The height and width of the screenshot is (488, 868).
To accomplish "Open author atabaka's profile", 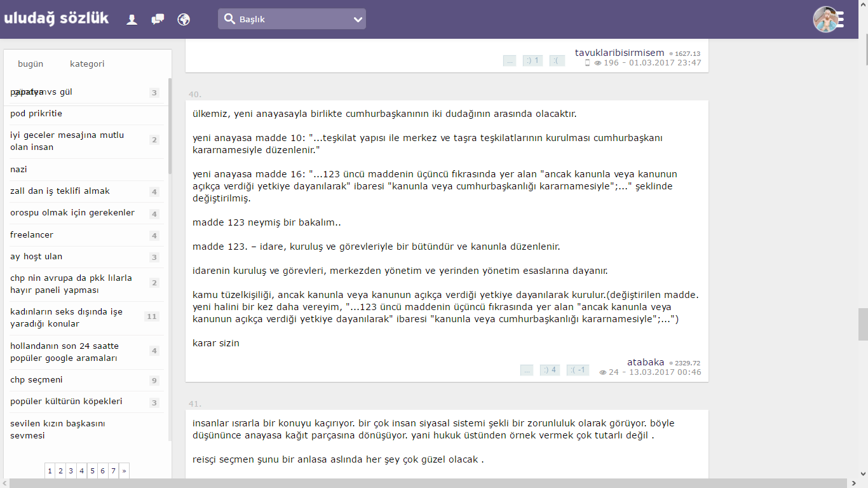I will 646,362.
